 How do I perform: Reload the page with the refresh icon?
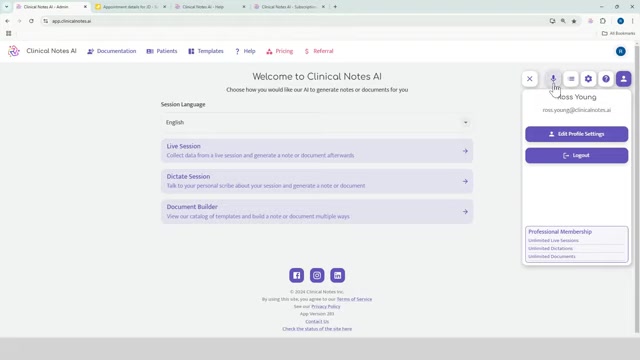coord(31,21)
